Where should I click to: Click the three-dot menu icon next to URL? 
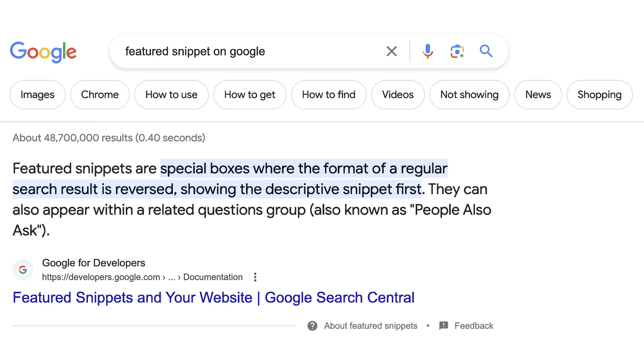(255, 277)
